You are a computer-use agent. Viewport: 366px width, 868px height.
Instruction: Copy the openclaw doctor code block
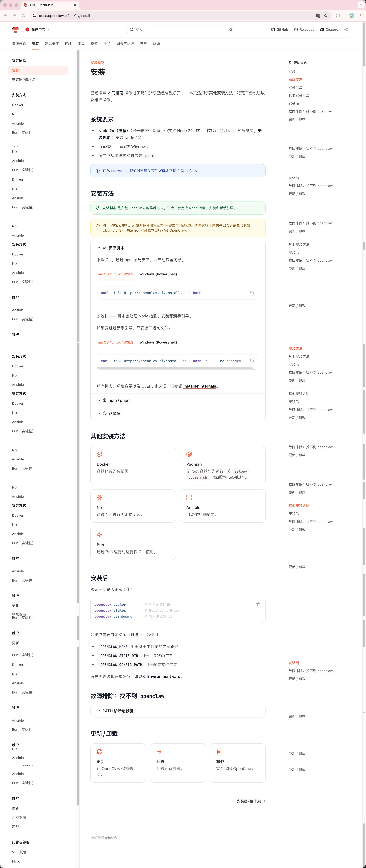pyautogui.click(x=258, y=604)
